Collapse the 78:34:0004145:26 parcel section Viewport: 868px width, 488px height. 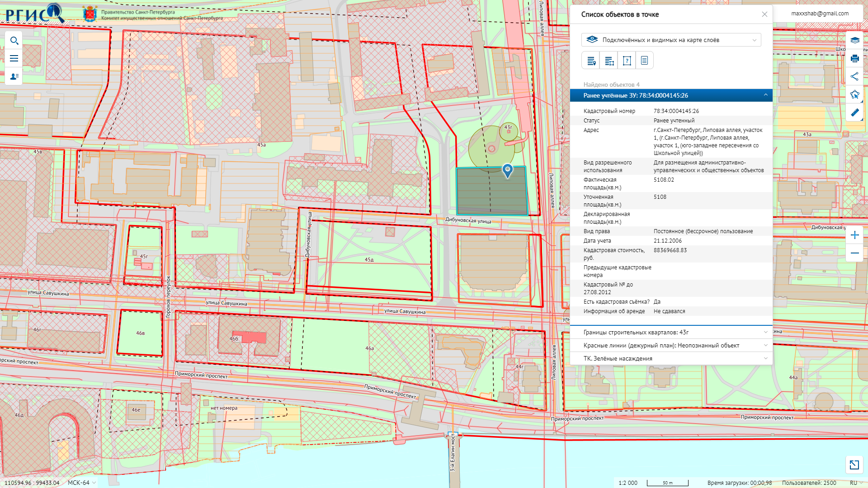pos(765,95)
